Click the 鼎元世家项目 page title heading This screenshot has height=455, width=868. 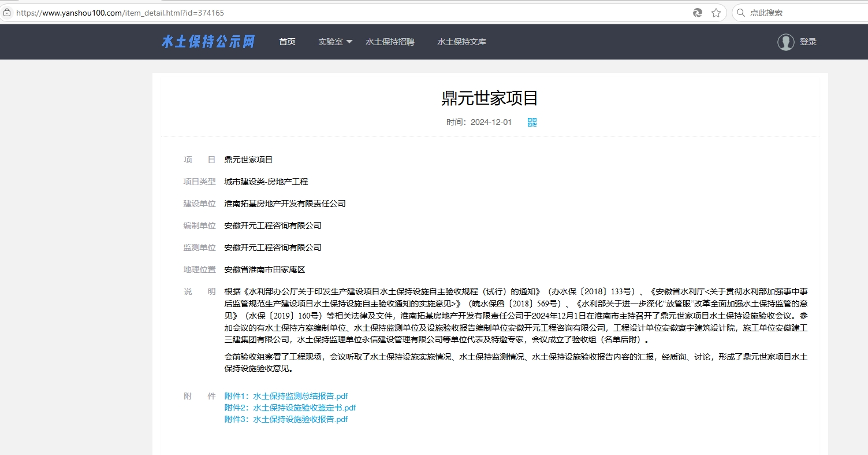pyautogui.click(x=490, y=98)
